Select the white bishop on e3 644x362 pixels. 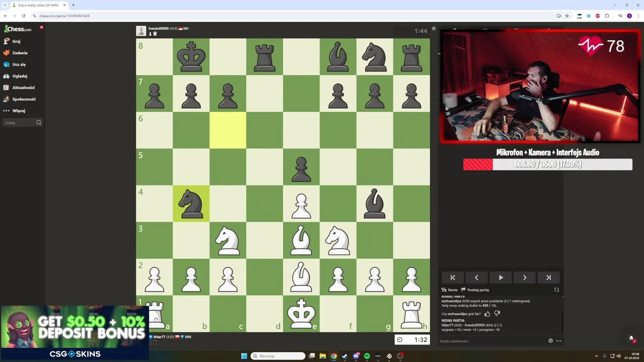click(x=301, y=240)
